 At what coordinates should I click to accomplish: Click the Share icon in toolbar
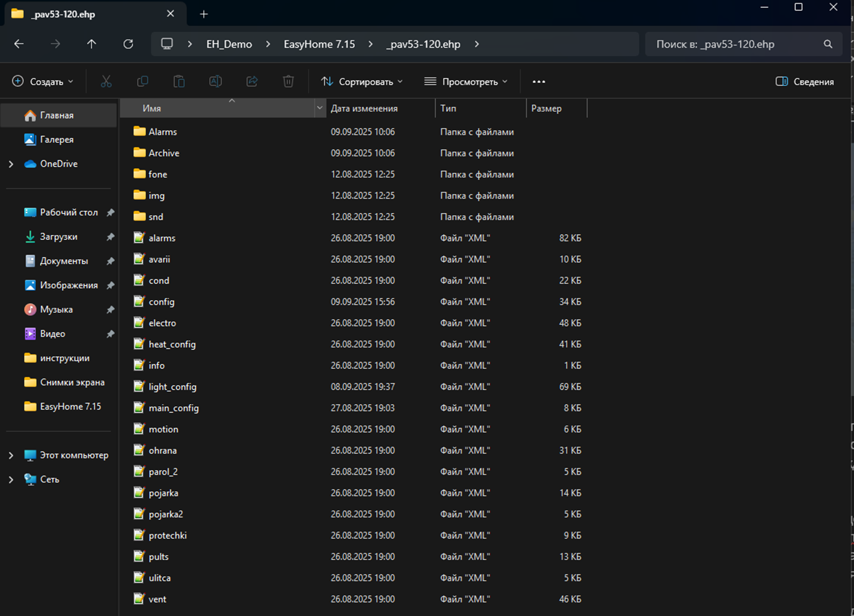252,82
